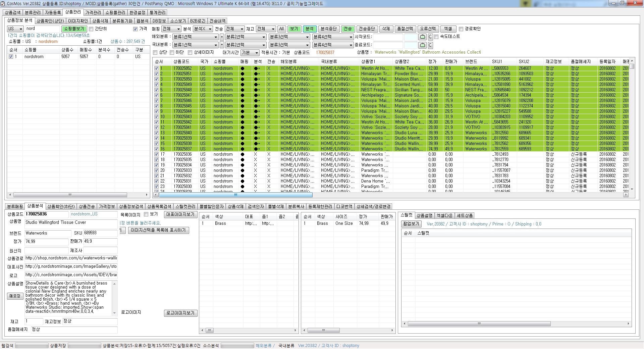
Task: Open the 상품설명 tab in lower right panel
Action: [x=424, y=215]
